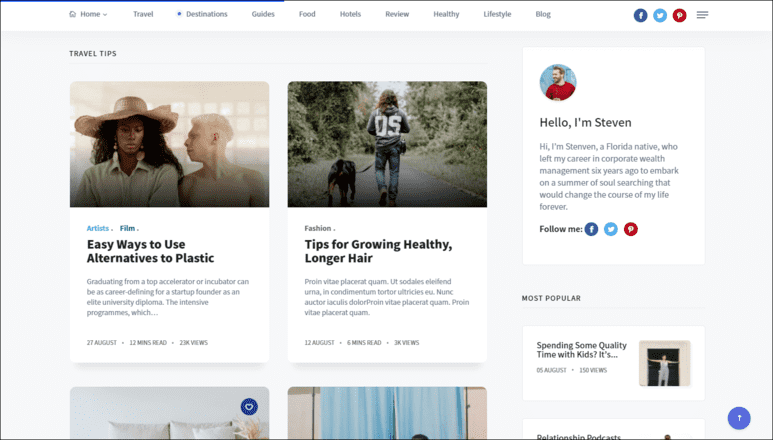This screenshot has height=440, width=773.
Task: Click the Facebook icon in top navigation
Action: coord(641,15)
